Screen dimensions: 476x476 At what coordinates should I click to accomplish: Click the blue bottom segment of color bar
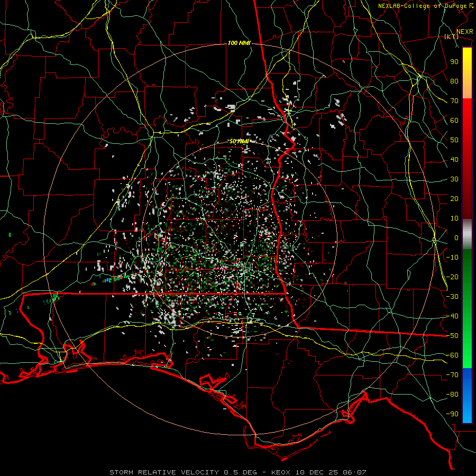[467, 396]
